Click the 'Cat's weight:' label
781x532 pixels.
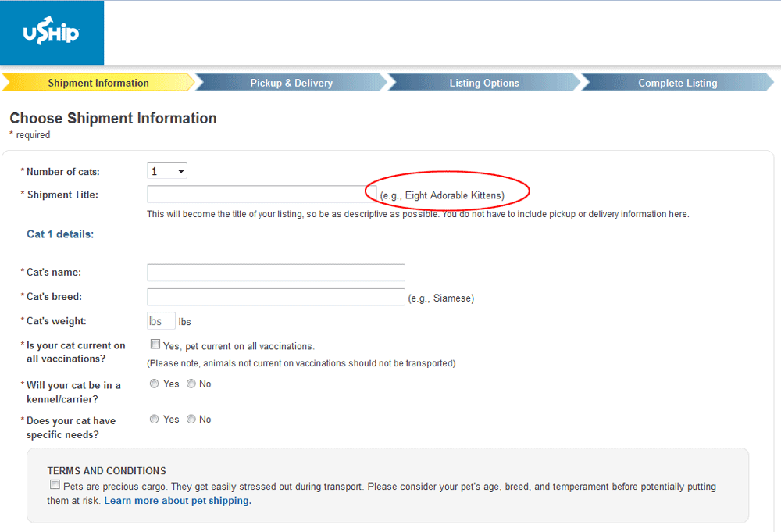click(56, 321)
